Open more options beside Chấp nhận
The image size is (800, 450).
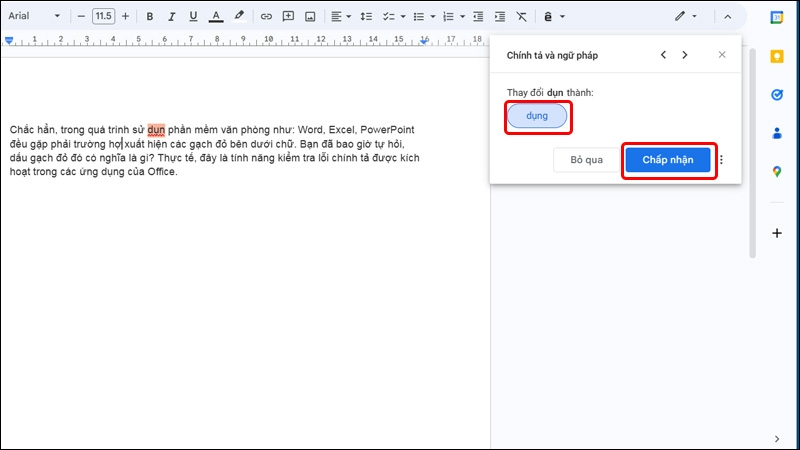coord(721,160)
